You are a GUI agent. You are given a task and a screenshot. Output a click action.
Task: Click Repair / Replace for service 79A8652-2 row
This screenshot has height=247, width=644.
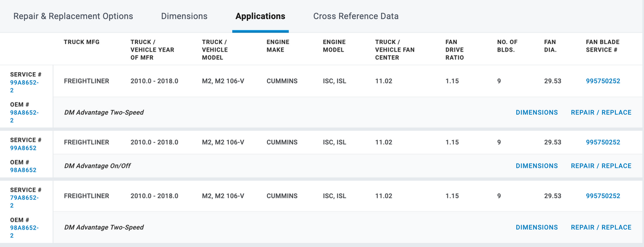pos(601,227)
